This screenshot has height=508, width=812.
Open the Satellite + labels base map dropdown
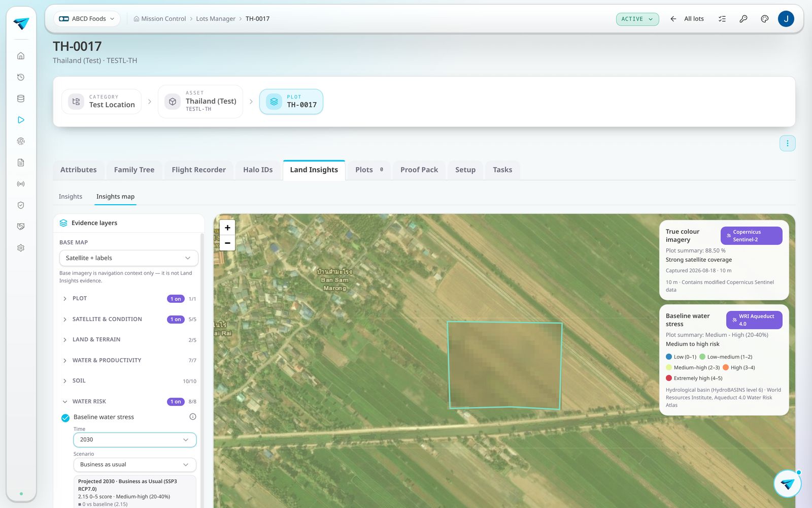128,258
